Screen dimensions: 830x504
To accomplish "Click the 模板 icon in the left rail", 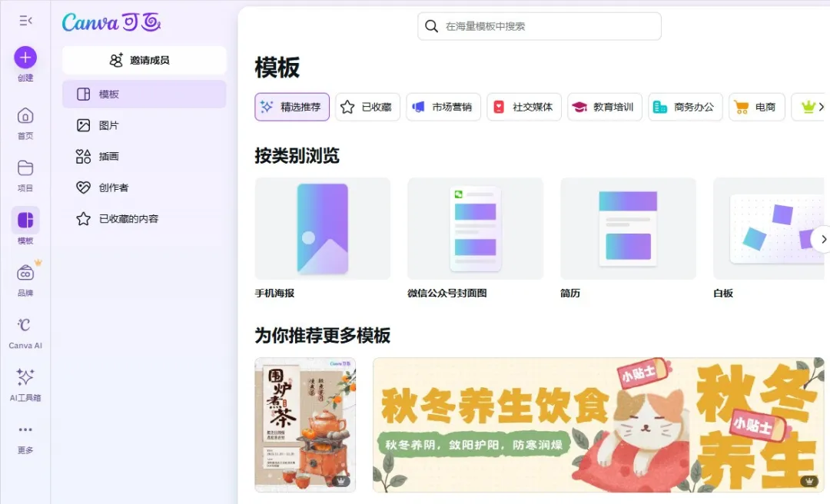I will pyautogui.click(x=25, y=221).
